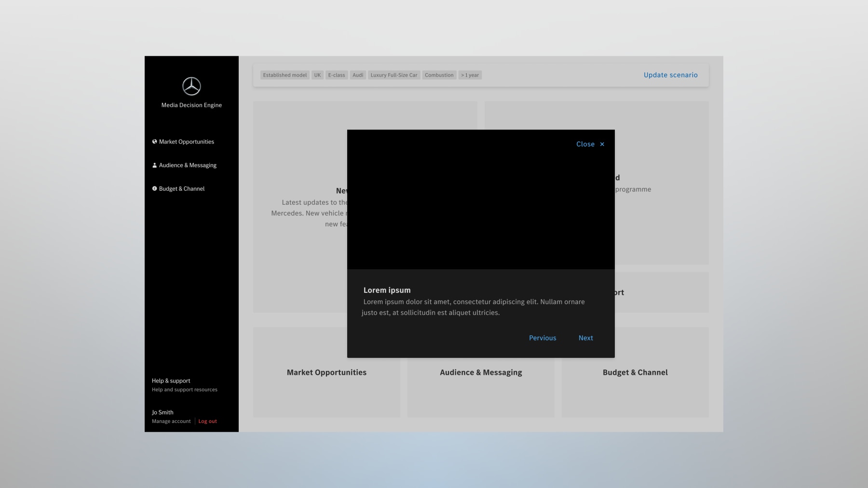This screenshot has height=488, width=868.
Task: Select the > 1 year tag
Action: 470,75
